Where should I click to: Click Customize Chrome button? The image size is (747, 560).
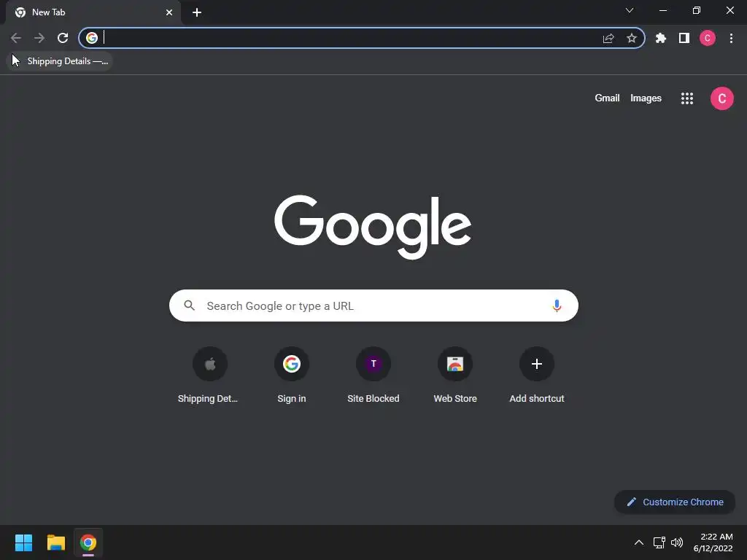pos(675,502)
